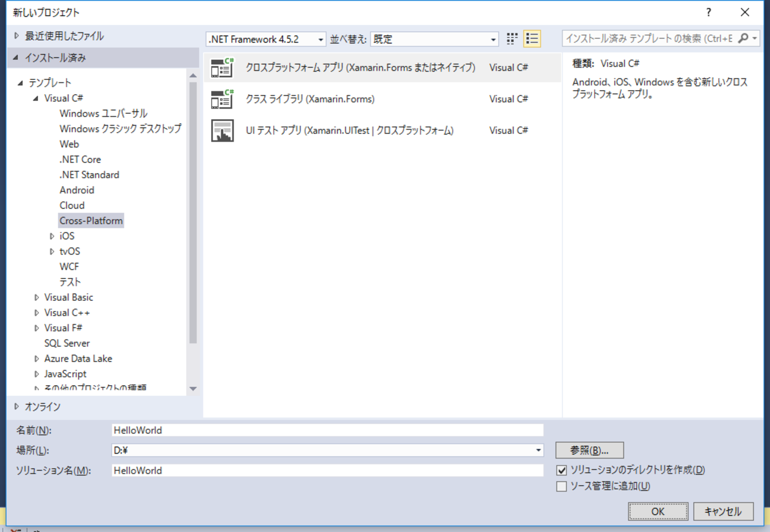Click the UI test app template icon
Image resolution: width=770 pixels, height=532 pixels.
222,130
